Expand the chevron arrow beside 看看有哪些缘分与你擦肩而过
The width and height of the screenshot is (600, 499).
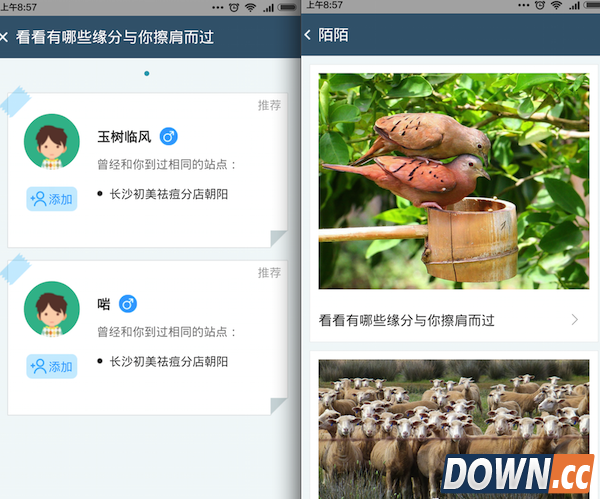point(574,320)
